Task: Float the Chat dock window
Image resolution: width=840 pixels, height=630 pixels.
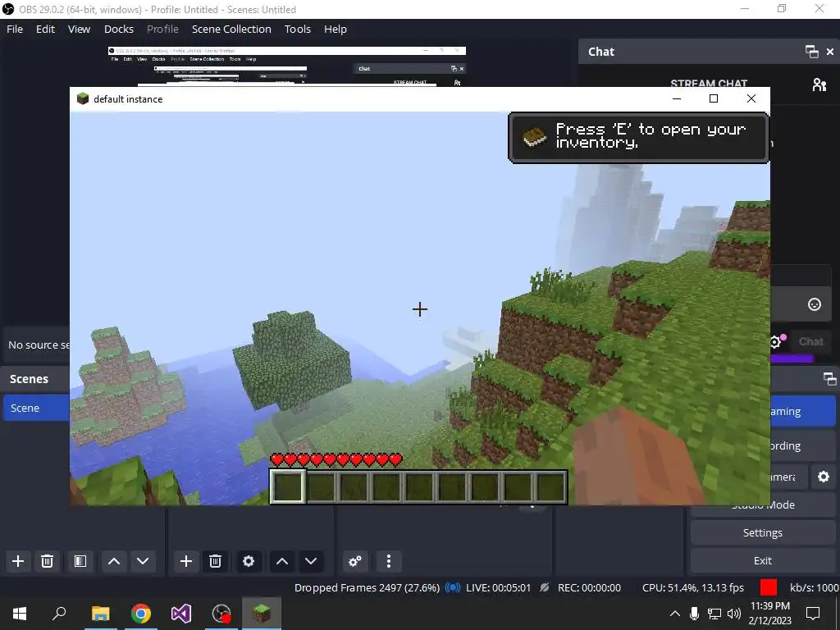Action: coord(811,52)
